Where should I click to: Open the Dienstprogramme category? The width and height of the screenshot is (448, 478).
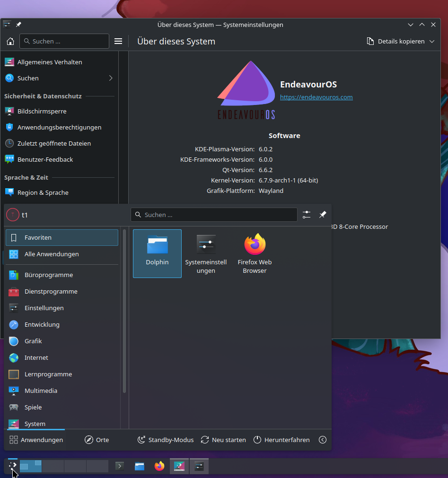click(62, 291)
